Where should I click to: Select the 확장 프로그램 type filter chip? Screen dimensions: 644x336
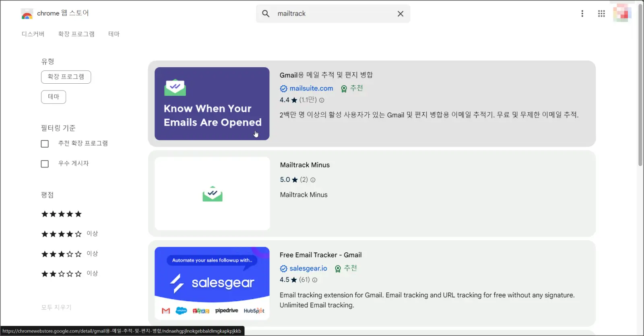[x=66, y=77]
